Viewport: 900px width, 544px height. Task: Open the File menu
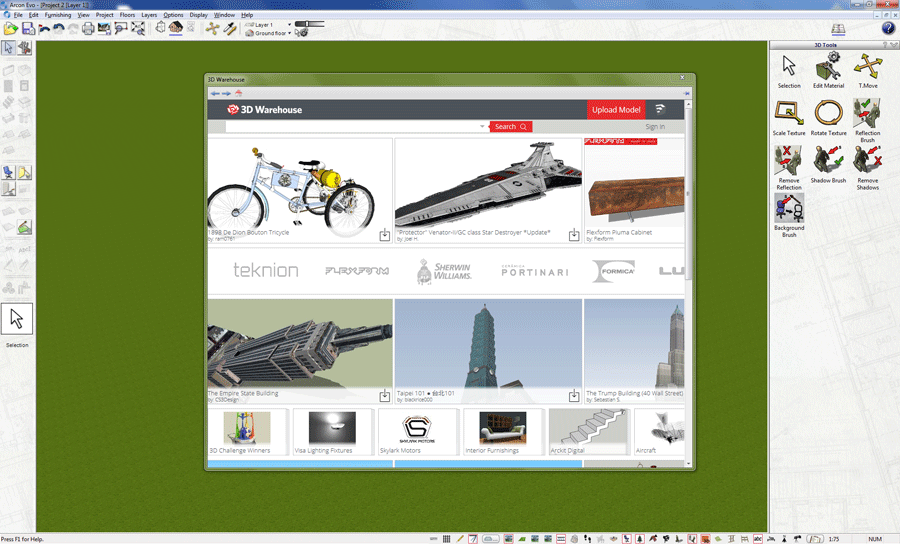(x=18, y=15)
